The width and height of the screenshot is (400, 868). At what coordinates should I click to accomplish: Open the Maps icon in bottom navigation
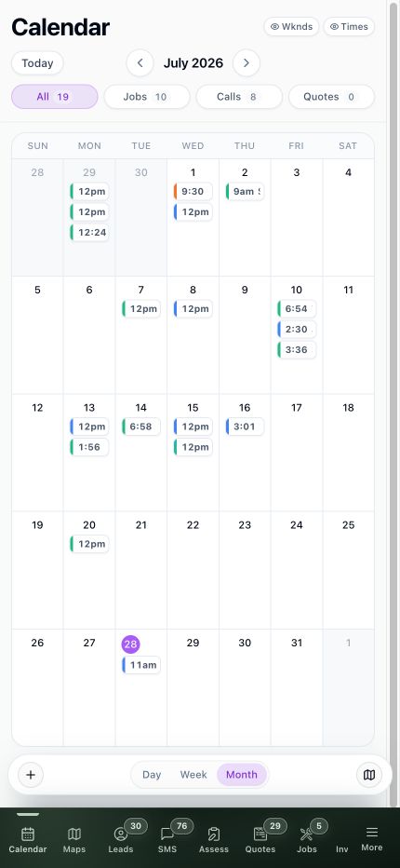coord(74,834)
